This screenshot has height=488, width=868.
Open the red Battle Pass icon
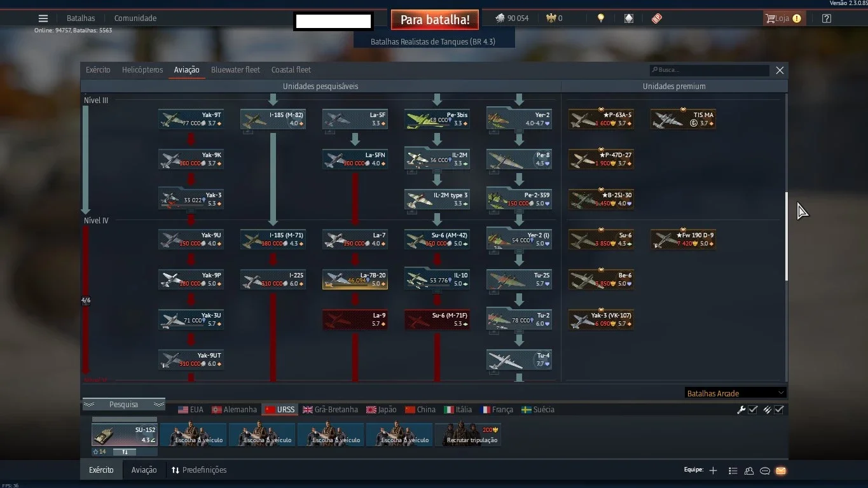click(657, 18)
